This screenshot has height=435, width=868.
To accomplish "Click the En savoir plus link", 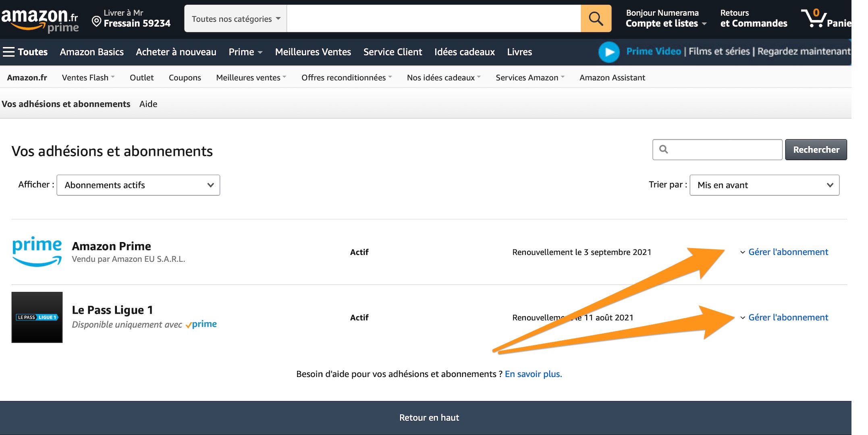I will pos(533,374).
